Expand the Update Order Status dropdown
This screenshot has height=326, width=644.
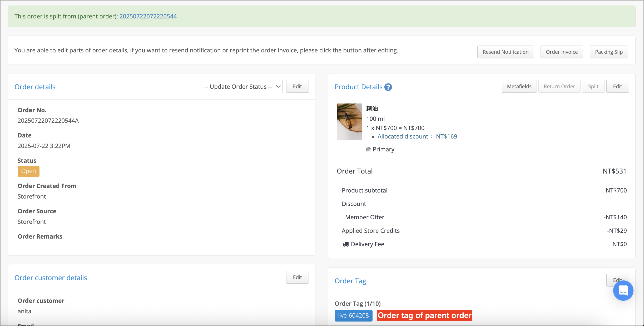coord(241,87)
